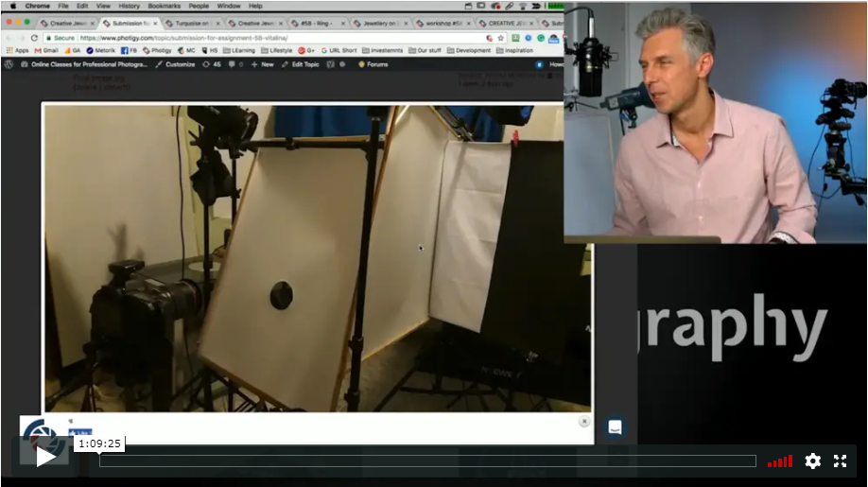Open video settings gear

812,461
